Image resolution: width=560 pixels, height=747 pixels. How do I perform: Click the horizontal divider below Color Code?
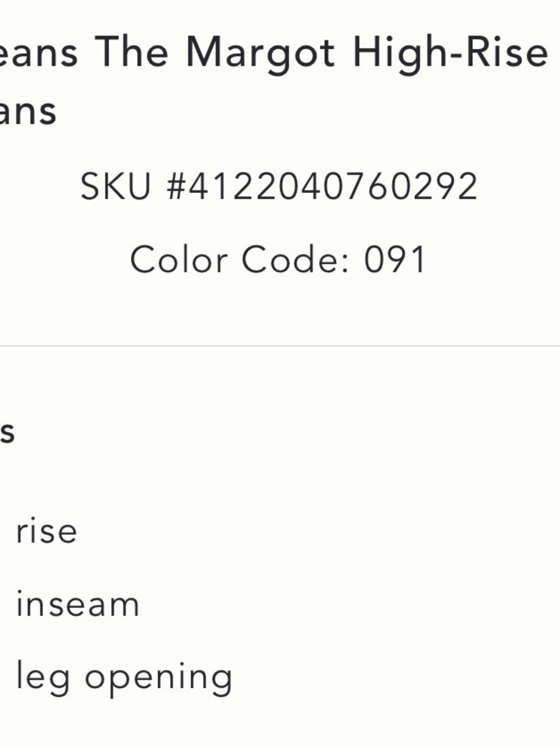click(x=280, y=346)
